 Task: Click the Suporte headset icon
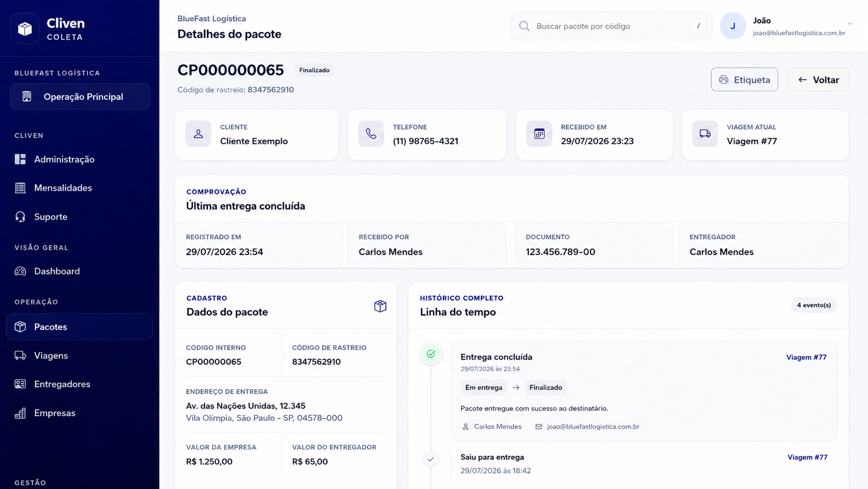[x=20, y=217]
